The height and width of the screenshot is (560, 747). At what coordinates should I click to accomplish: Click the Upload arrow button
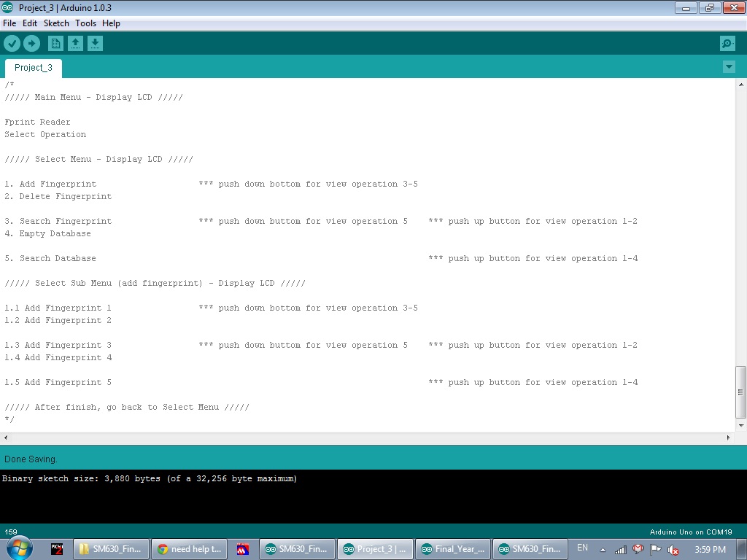click(32, 44)
